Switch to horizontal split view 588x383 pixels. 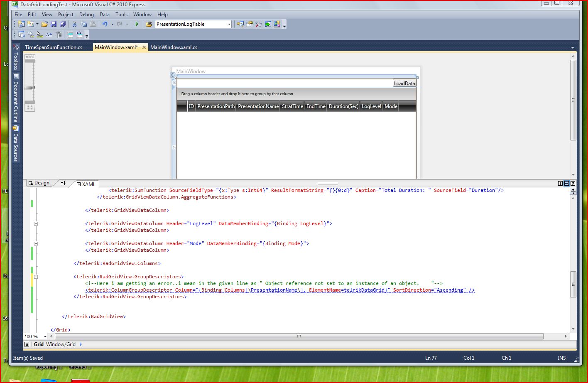pyautogui.click(x=566, y=183)
